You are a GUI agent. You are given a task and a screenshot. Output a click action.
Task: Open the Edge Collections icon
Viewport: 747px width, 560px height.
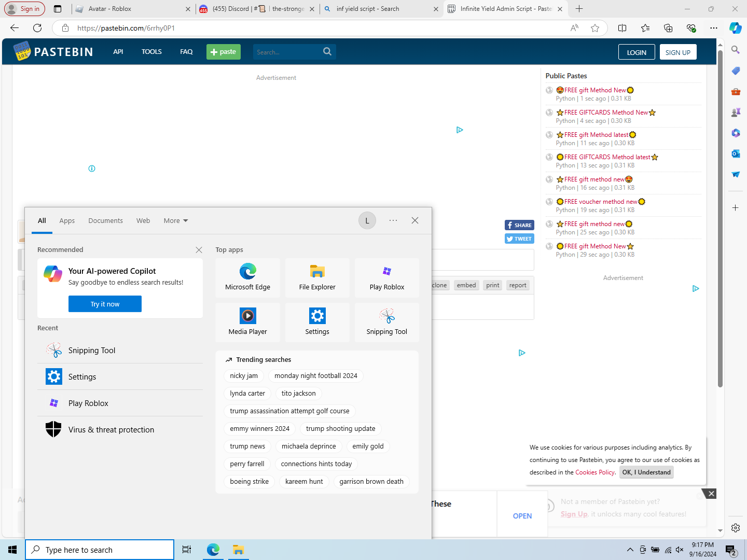point(668,28)
